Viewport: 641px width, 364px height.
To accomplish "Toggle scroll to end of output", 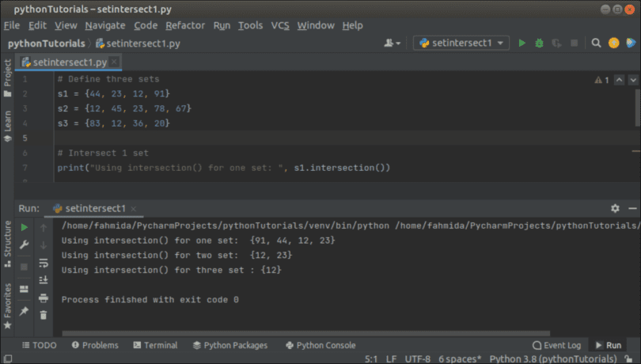I will [44, 279].
